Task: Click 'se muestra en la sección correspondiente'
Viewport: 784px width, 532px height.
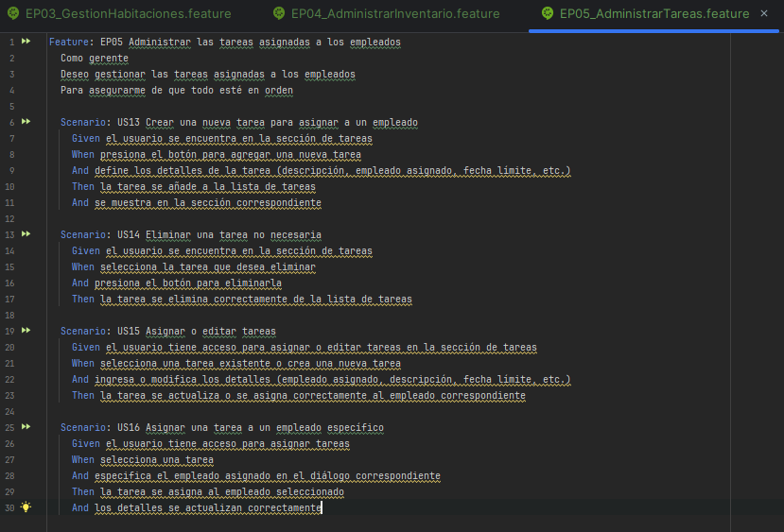Action: (x=208, y=203)
